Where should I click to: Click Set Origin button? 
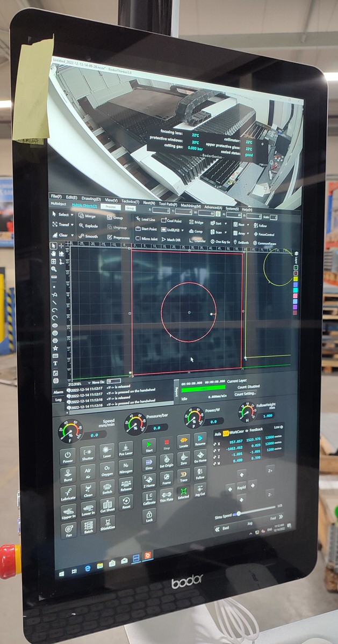(167, 462)
